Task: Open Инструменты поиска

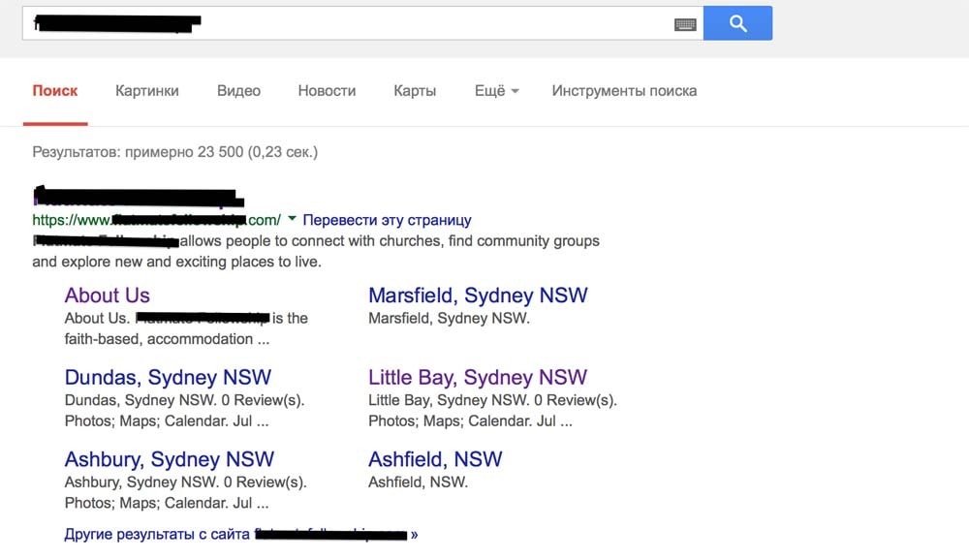Action: point(624,91)
